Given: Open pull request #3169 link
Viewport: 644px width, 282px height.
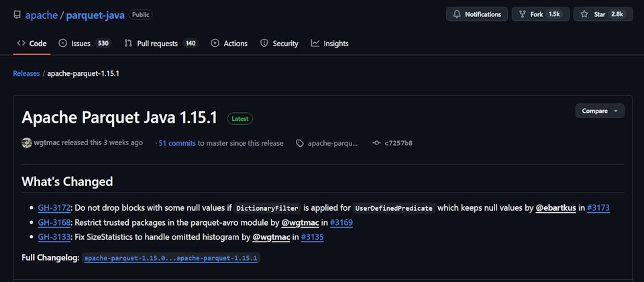Looking at the screenshot, I should [x=341, y=223].
